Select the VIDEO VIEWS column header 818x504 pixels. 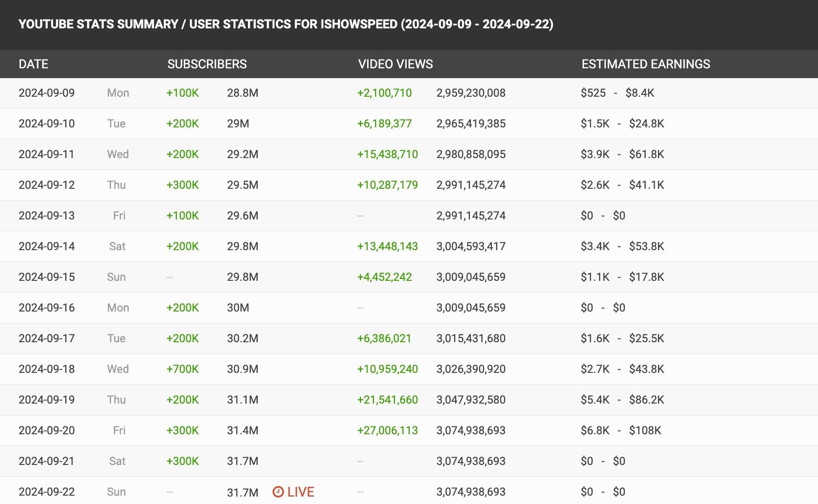[396, 64]
